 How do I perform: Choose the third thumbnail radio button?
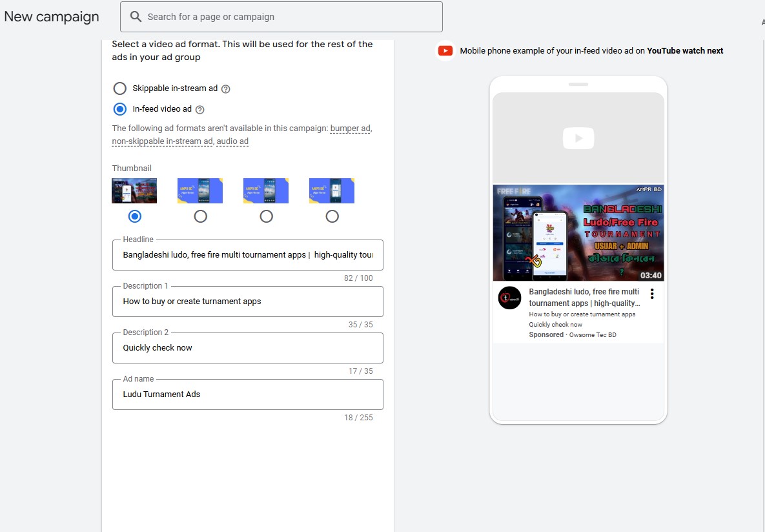[x=267, y=216]
